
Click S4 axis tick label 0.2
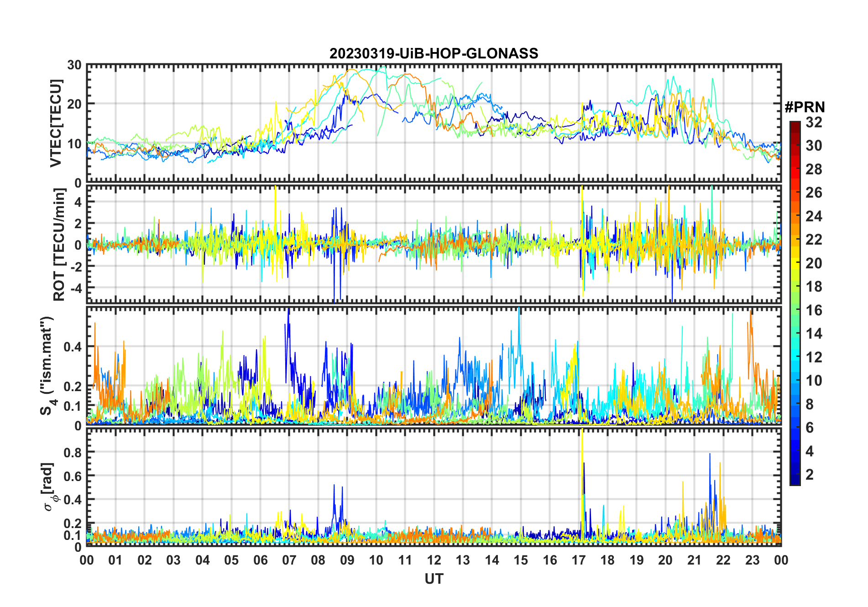pyautogui.click(x=73, y=386)
